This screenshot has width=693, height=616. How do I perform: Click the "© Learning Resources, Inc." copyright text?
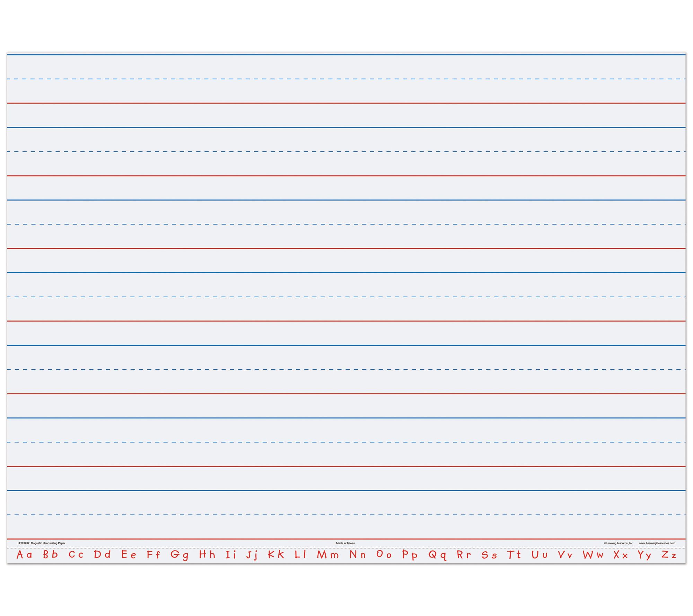[x=619, y=543]
